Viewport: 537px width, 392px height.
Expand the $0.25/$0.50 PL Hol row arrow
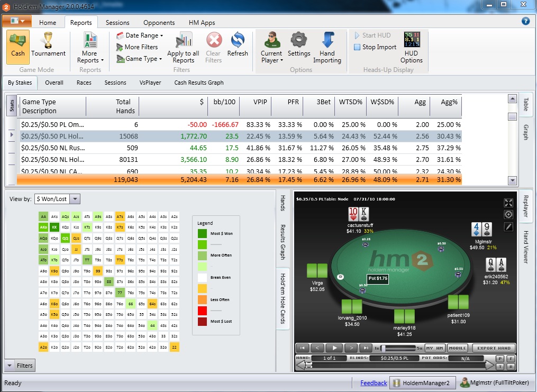pos(12,135)
